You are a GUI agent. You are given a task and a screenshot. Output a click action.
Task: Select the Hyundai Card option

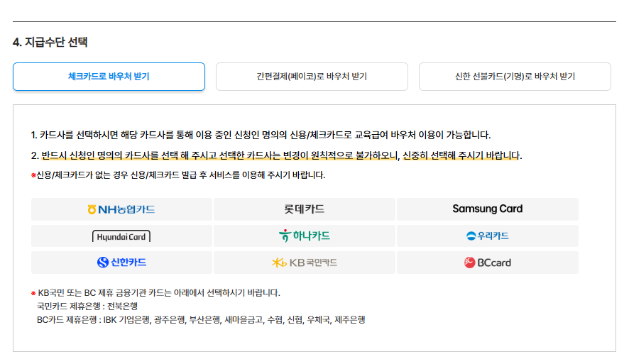click(x=121, y=236)
